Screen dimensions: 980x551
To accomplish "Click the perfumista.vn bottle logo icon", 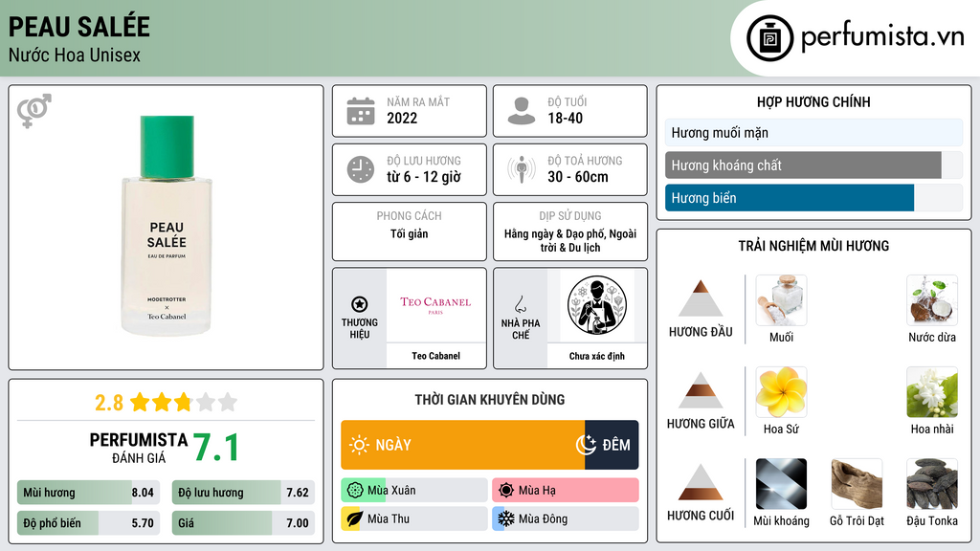I will click(x=770, y=38).
